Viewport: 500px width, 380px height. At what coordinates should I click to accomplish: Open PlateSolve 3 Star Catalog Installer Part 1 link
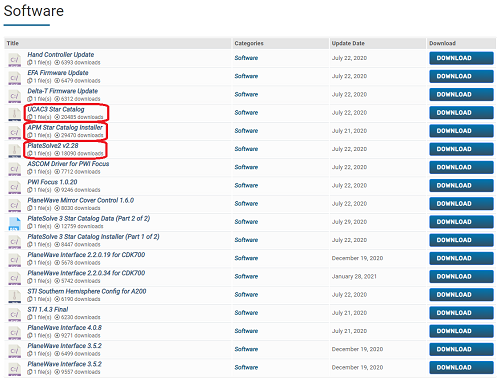click(93, 236)
